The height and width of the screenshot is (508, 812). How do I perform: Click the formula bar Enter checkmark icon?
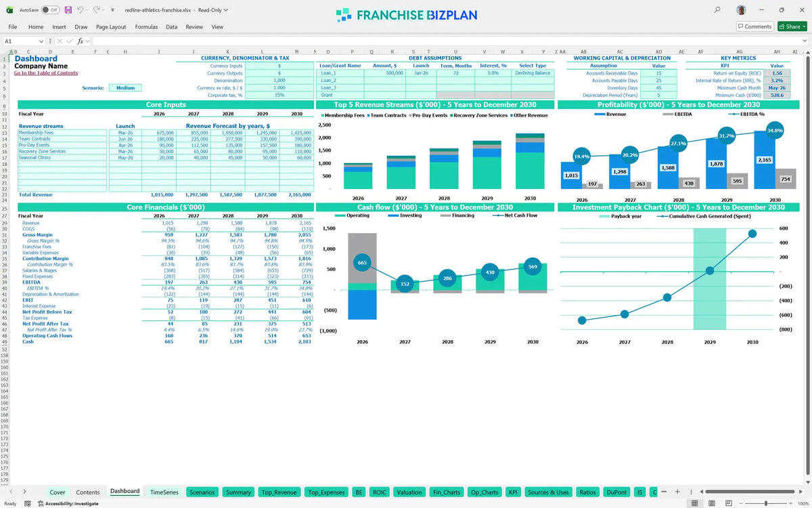70,41
